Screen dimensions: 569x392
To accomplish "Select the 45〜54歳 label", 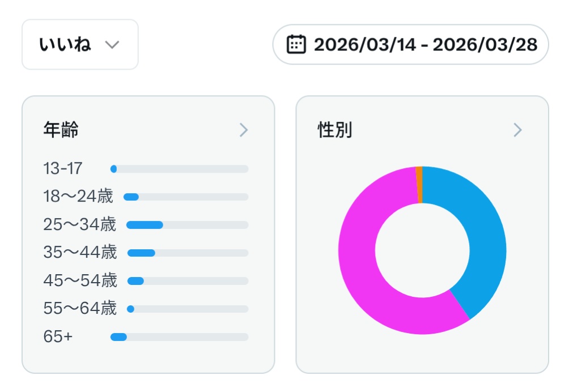I will coord(80,280).
